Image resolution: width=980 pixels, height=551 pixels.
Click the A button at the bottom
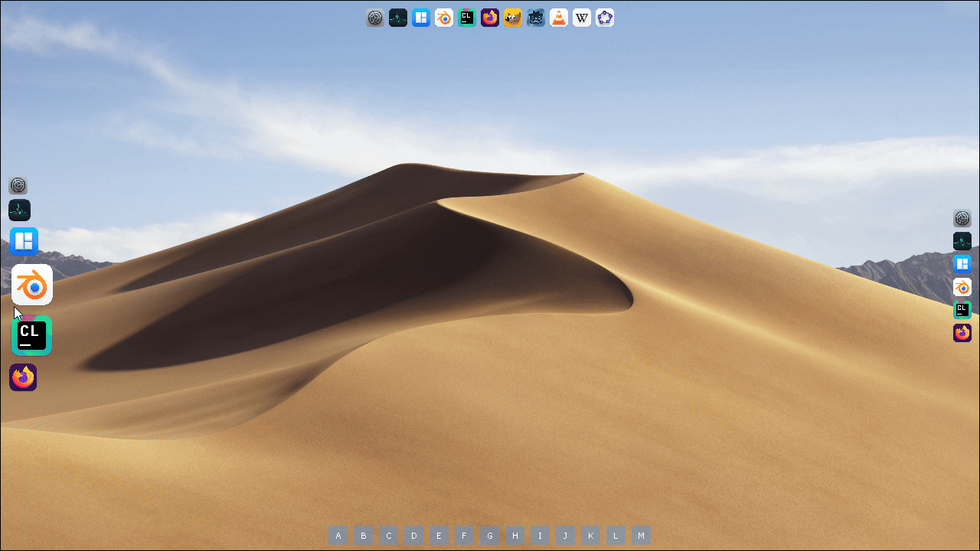(x=338, y=536)
